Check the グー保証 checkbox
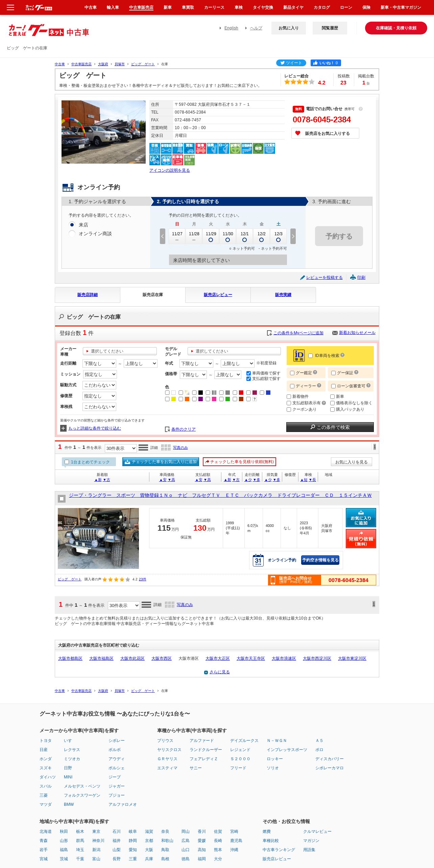Screen dimensions: 434x868 (333, 373)
